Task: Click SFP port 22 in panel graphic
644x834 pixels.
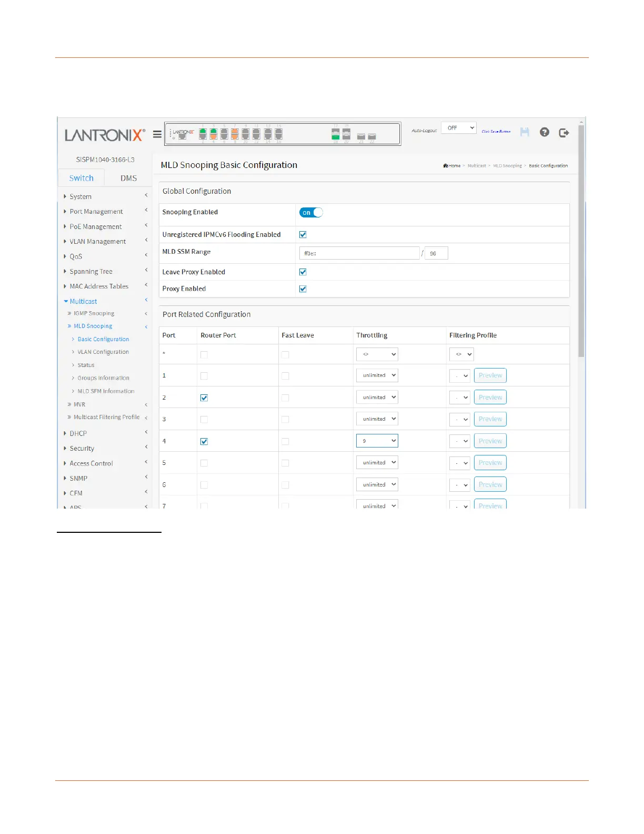Action: 372,136
